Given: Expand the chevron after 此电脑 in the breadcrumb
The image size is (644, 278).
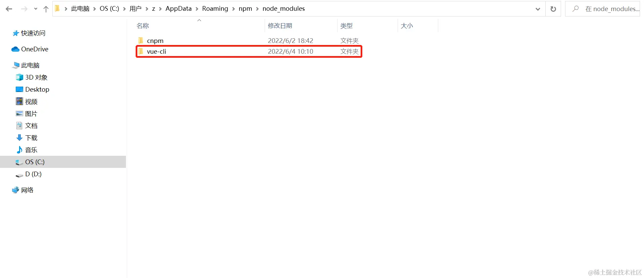Looking at the screenshot, I should point(95,9).
